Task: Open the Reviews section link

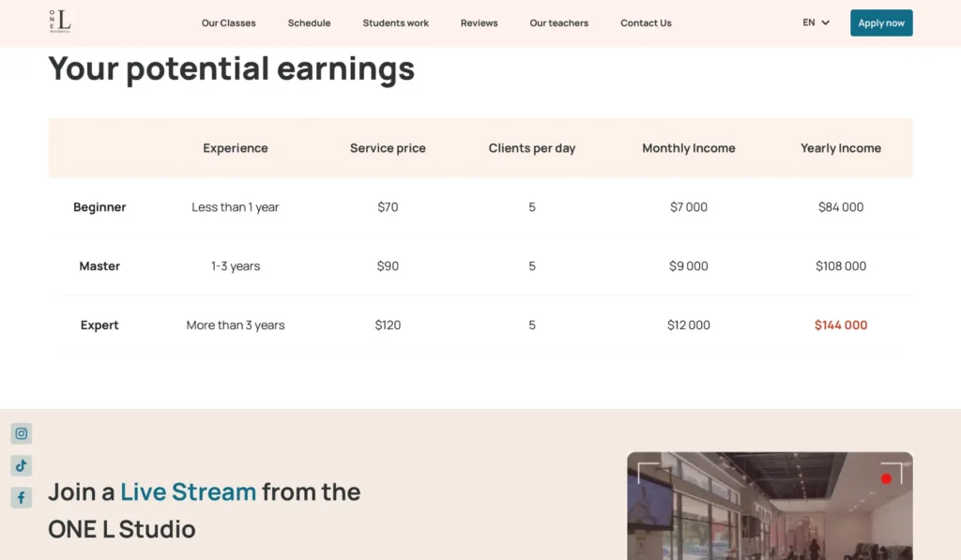Action: [479, 23]
